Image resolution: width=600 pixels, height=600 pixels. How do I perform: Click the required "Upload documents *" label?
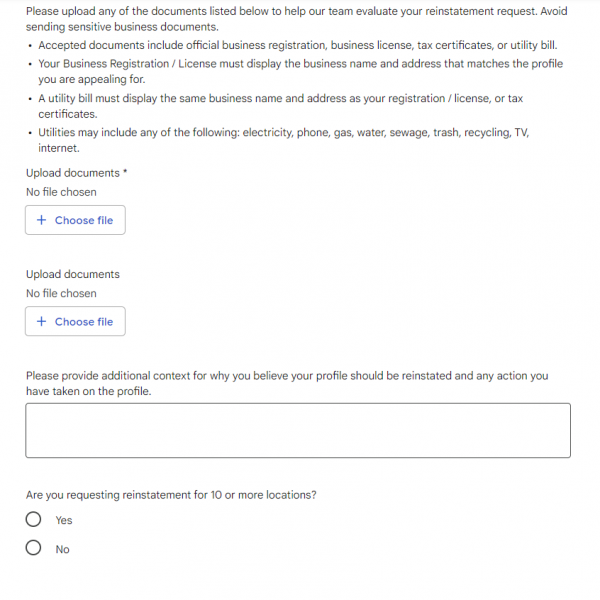[76, 173]
